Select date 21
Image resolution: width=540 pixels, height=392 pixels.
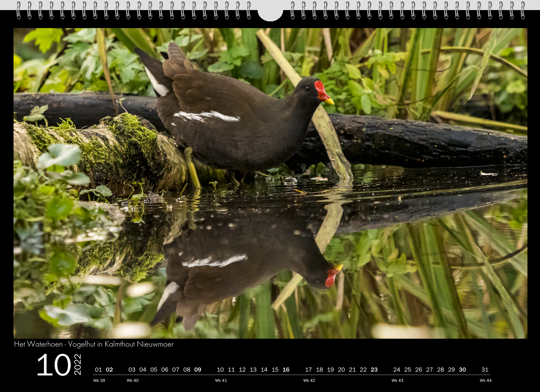point(352,369)
